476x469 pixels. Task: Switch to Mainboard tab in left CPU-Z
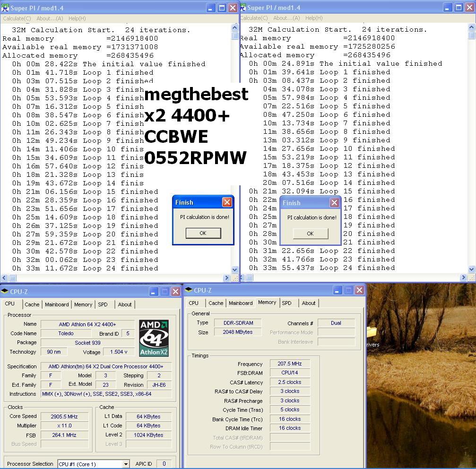57,304
